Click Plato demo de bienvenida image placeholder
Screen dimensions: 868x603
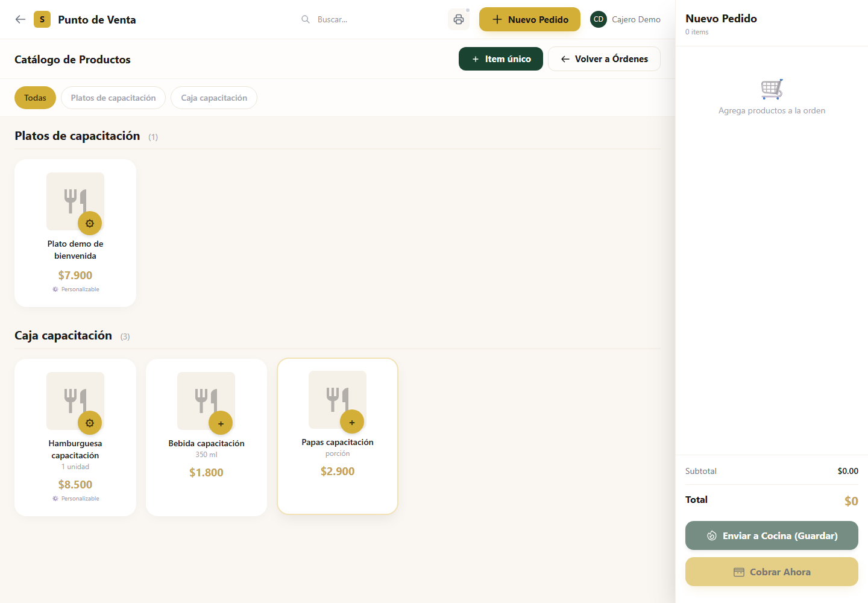click(75, 201)
